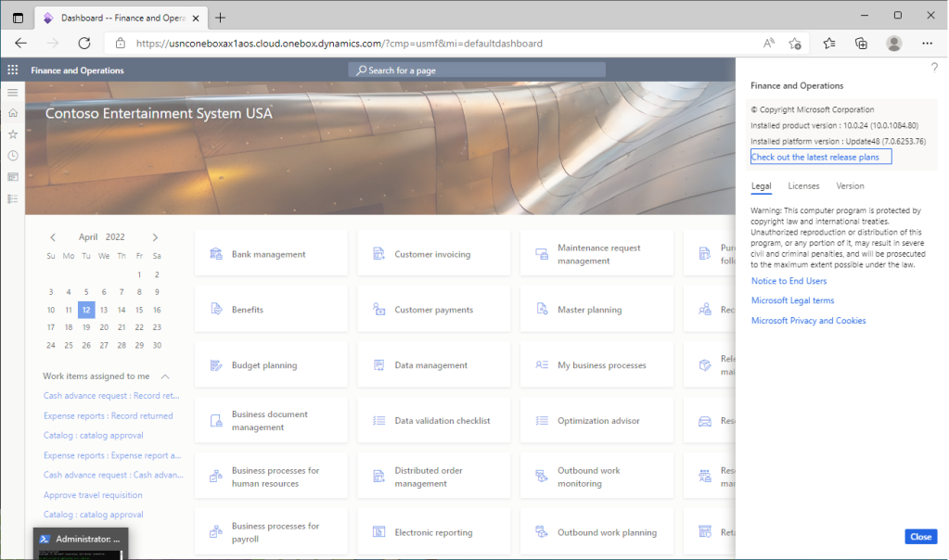Go to Home in the left sidebar
Screen dimensions: 949x560
13,113
